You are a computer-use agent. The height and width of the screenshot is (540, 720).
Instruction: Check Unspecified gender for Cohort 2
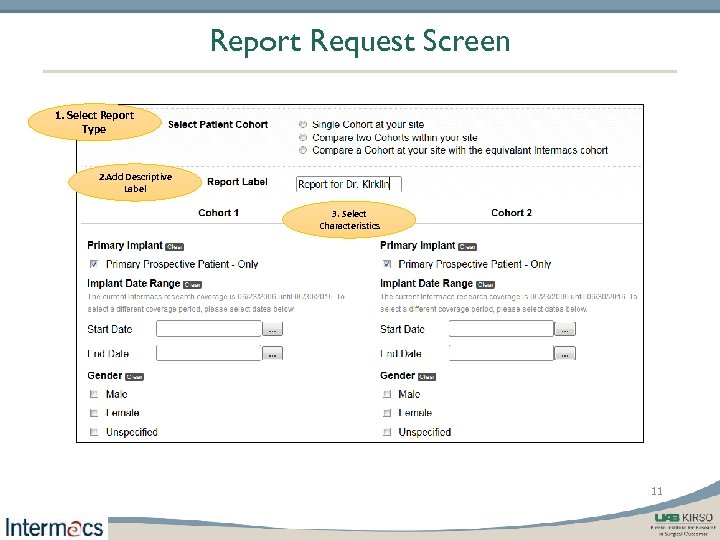387,432
